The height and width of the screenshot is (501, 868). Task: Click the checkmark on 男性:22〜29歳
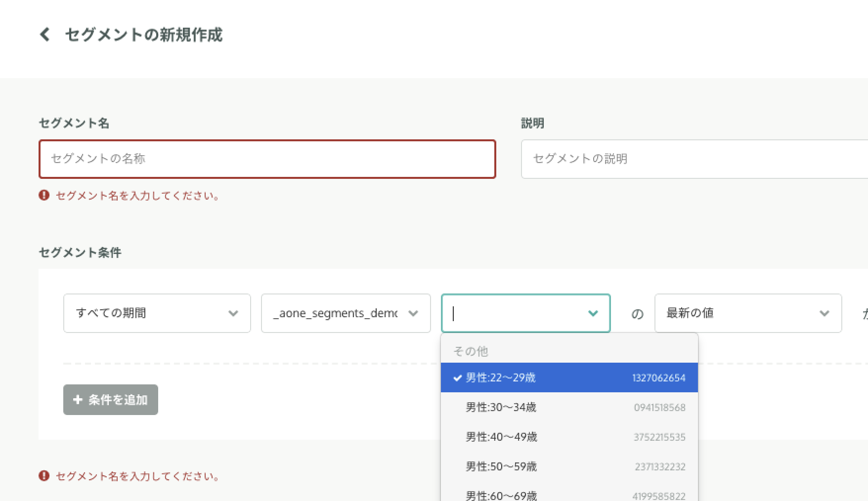coord(458,378)
